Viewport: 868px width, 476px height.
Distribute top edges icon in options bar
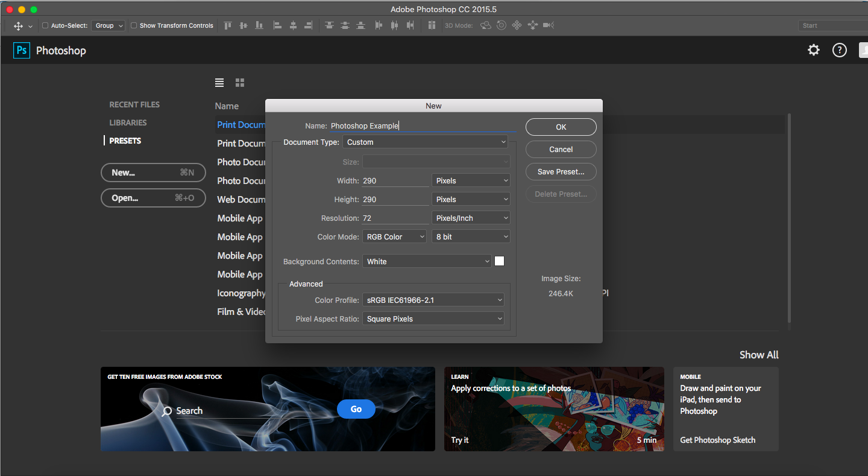(329, 25)
